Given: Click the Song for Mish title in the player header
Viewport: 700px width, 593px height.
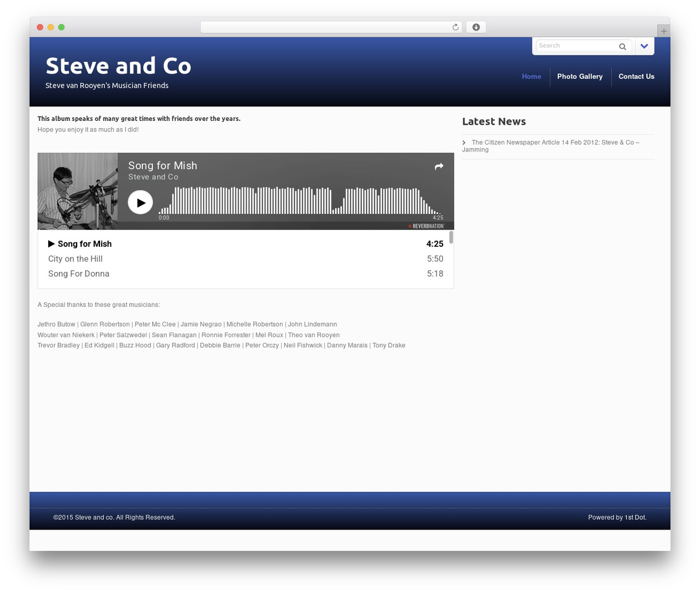Looking at the screenshot, I should [x=162, y=166].
